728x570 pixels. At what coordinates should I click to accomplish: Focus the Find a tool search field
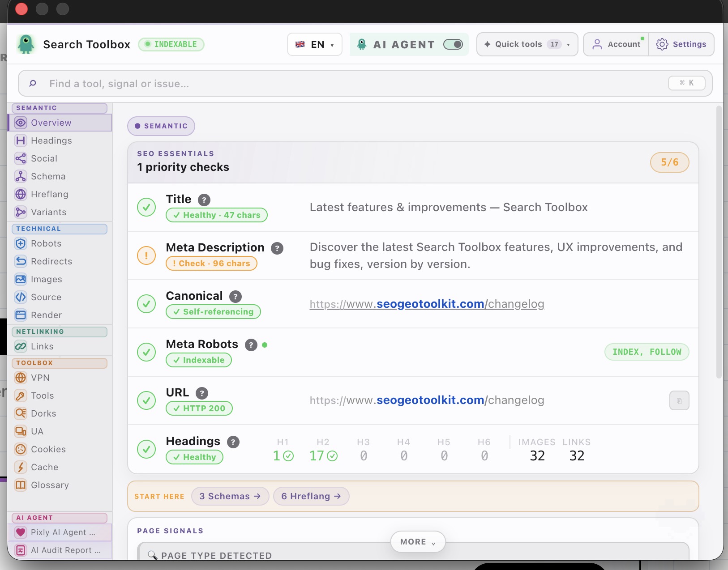coord(365,83)
